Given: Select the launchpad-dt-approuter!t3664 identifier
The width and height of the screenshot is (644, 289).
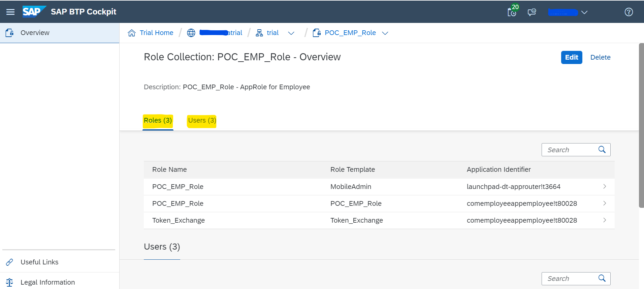Looking at the screenshot, I should [514, 187].
